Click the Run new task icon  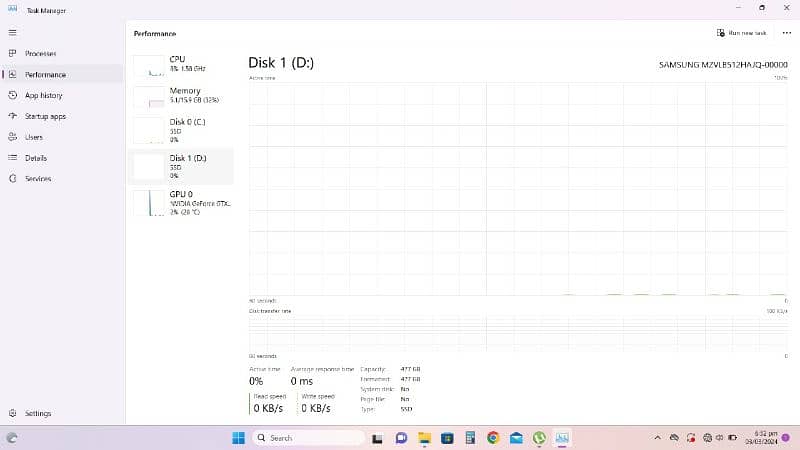[720, 33]
